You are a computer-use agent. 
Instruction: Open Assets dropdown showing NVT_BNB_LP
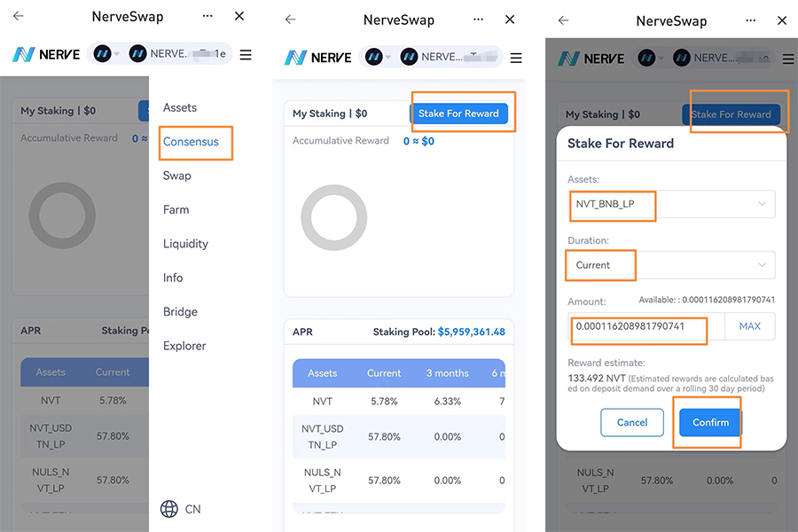[671, 204]
